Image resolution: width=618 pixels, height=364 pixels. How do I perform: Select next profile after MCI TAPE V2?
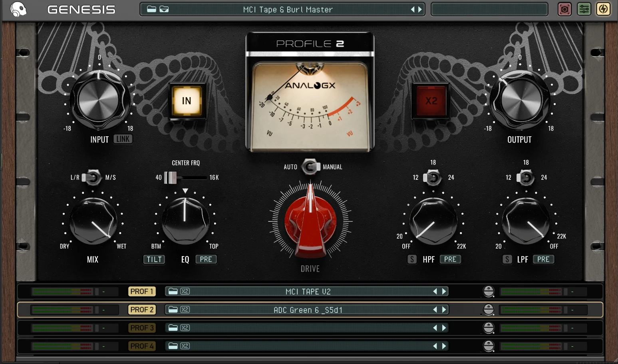pos(444,291)
